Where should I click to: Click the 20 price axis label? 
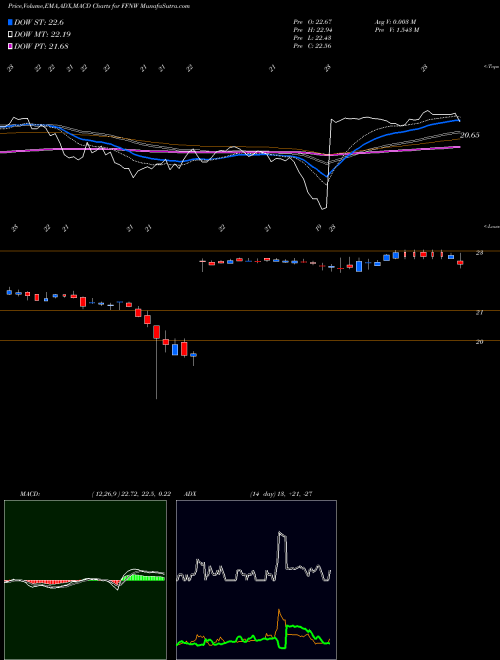point(479,342)
